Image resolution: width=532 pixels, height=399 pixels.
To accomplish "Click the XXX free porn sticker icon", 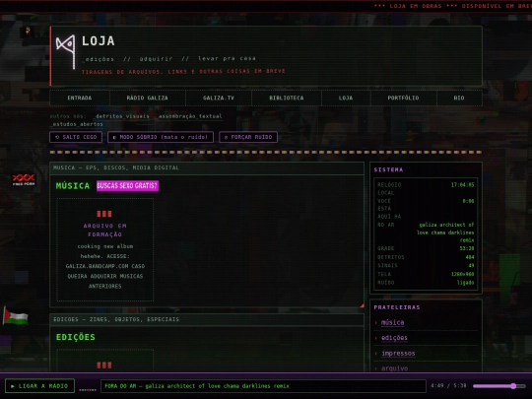I will [24, 179].
